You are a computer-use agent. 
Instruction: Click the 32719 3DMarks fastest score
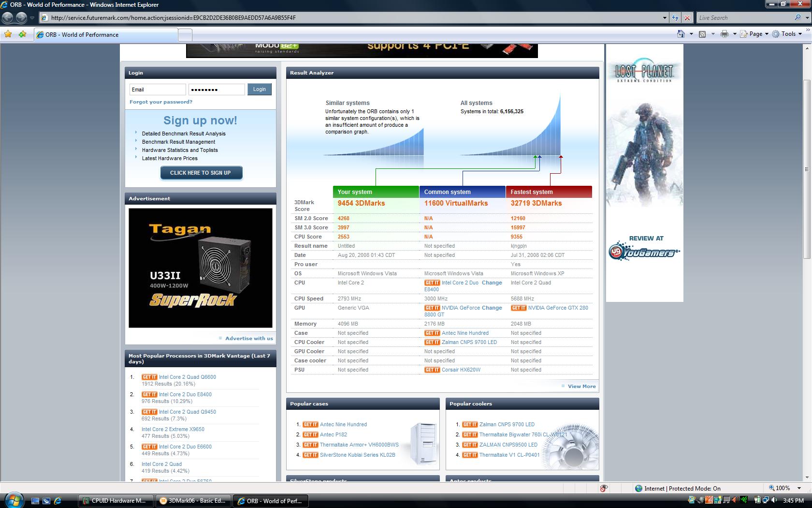pyautogui.click(x=536, y=203)
